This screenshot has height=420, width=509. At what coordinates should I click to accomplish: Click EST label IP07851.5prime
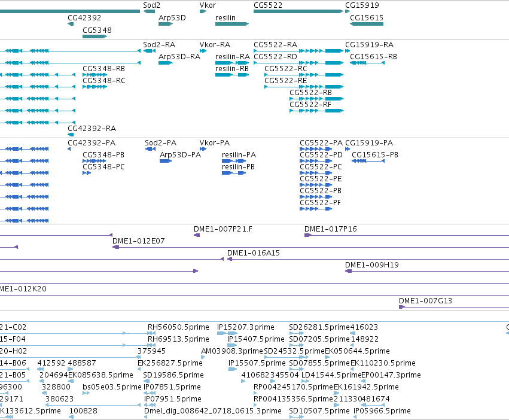coord(173,387)
